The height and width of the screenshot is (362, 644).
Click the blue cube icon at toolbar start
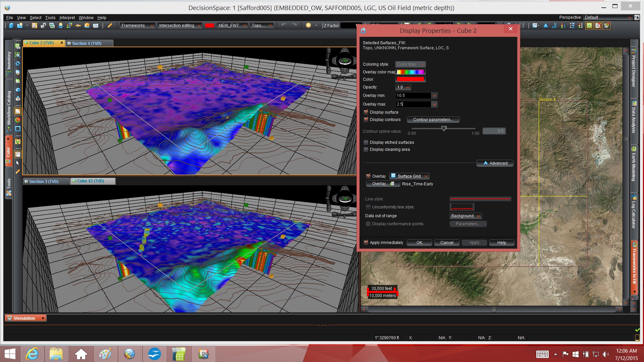tap(11, 25)
